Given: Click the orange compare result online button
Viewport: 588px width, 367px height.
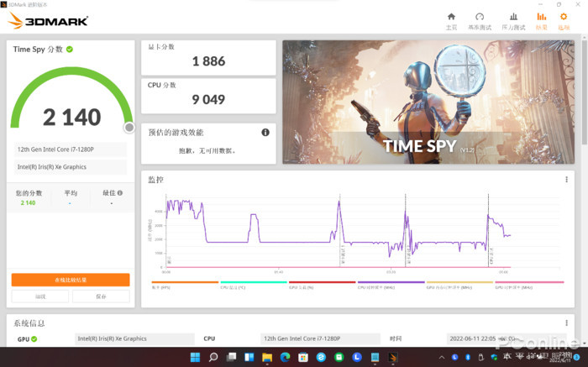Looking at the screenshot, I should [x=71, y=280].
